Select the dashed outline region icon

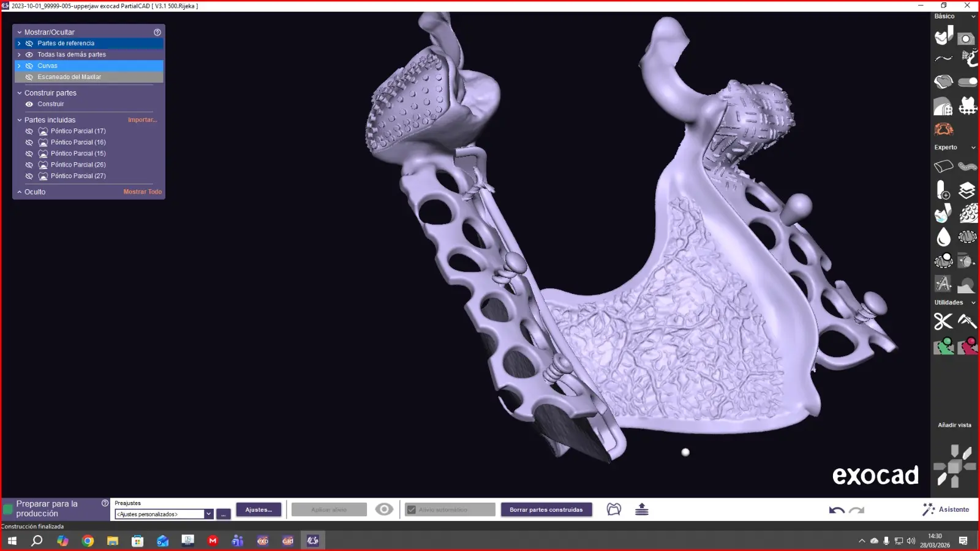968,236
